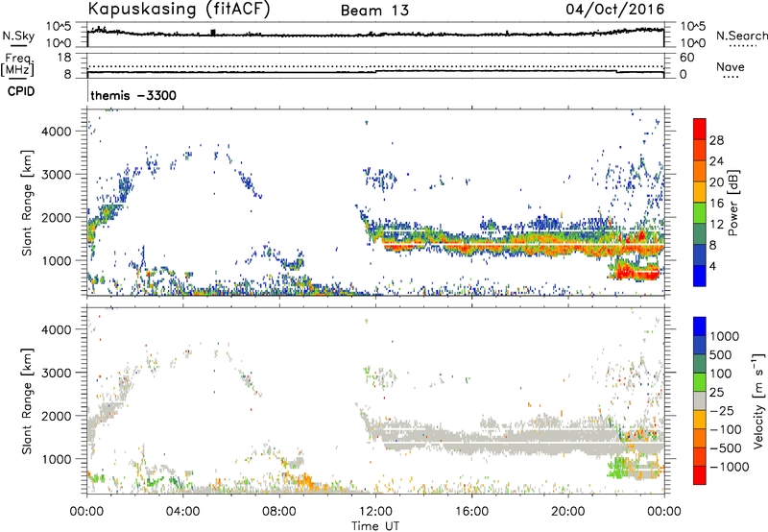Screen dimensions: 768x532
Task: Click the 2000 tick on velocity panel
Action: click(x=57, y=416)
